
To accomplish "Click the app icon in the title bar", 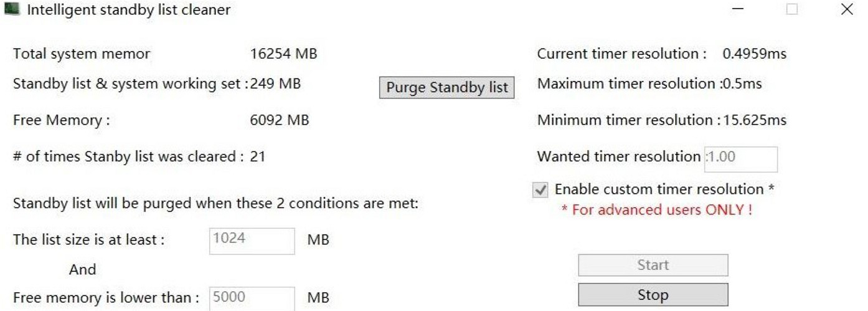I will tap(12, 10).
